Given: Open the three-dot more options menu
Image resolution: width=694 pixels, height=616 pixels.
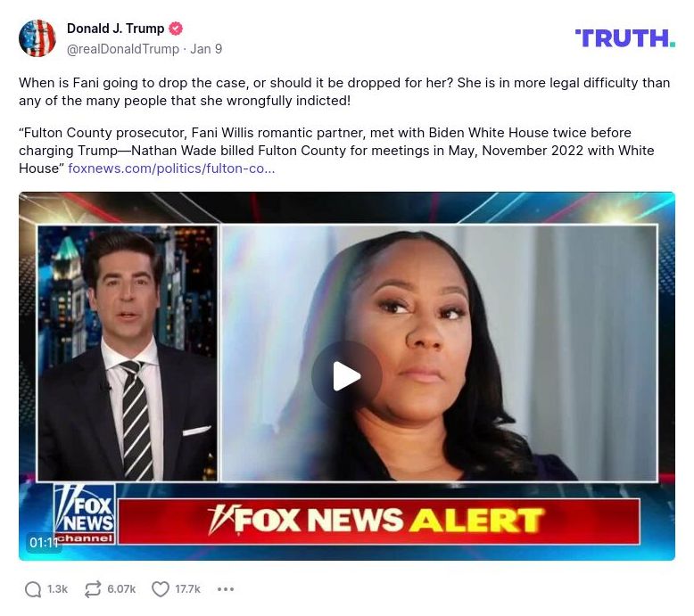Looking at the screenshot, I should tap(226, 589).
